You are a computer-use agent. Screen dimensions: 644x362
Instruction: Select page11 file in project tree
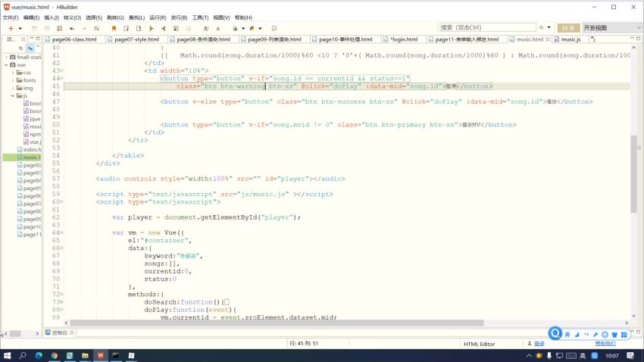29,234
